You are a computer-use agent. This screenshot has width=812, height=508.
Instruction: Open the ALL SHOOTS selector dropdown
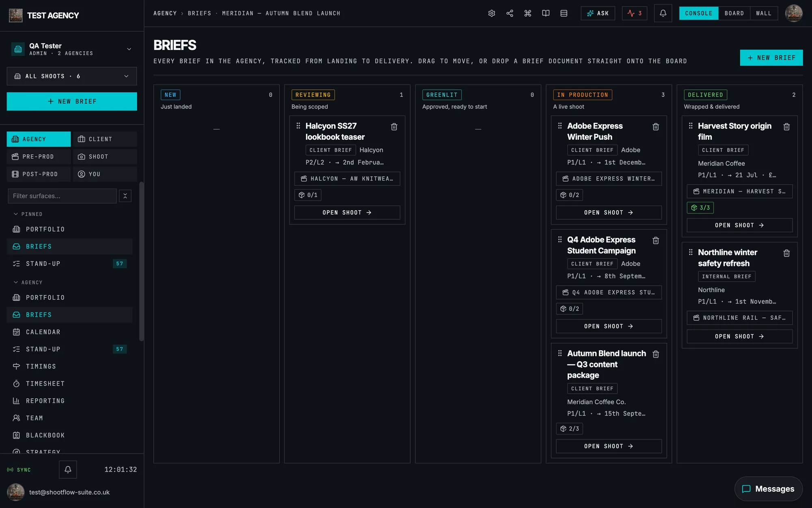click(72, 76)
